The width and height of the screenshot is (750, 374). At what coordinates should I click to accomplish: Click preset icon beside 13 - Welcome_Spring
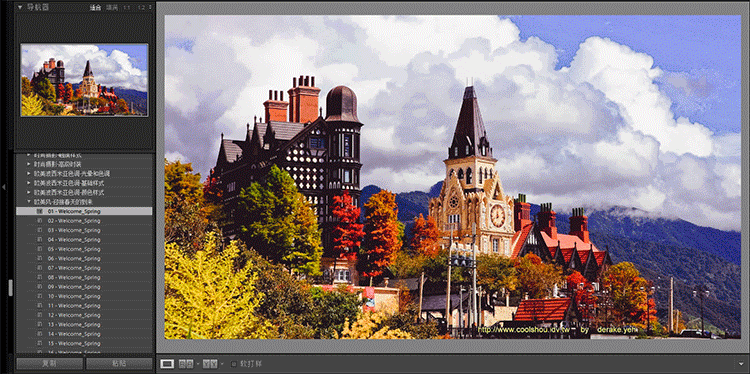[x=40, y=325]
